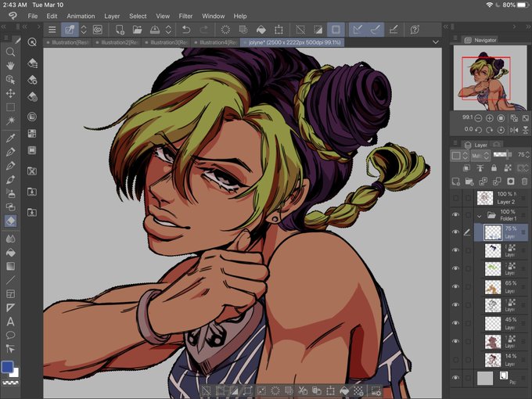This screenshot has height=399, width=532.
Task: Open the Filter menu
Action: click(185, 16)
